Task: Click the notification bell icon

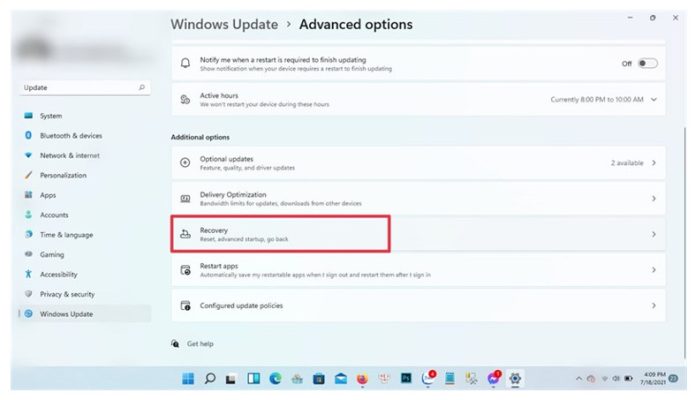Action: point(185,63)
